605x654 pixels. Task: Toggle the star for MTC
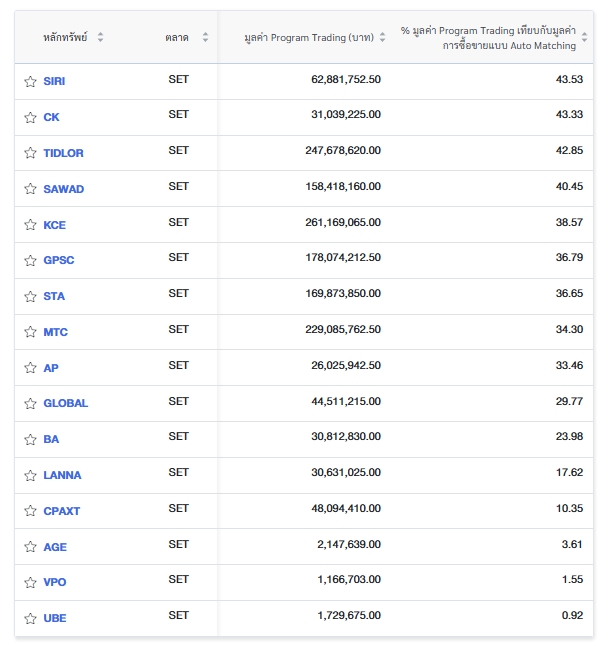tap(30, 333)
